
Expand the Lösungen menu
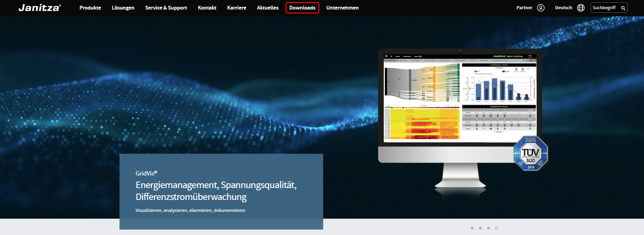[x=123, y=8]
